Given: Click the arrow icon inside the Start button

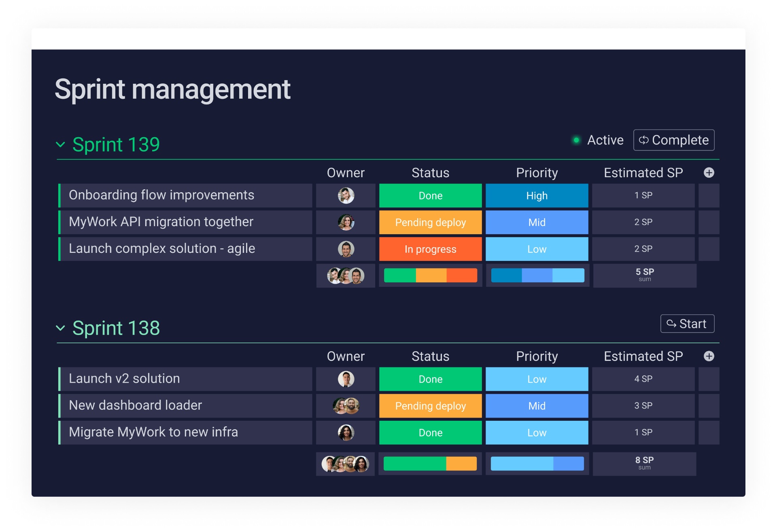Looking at the screenshot, I should [x=671, y=324].
